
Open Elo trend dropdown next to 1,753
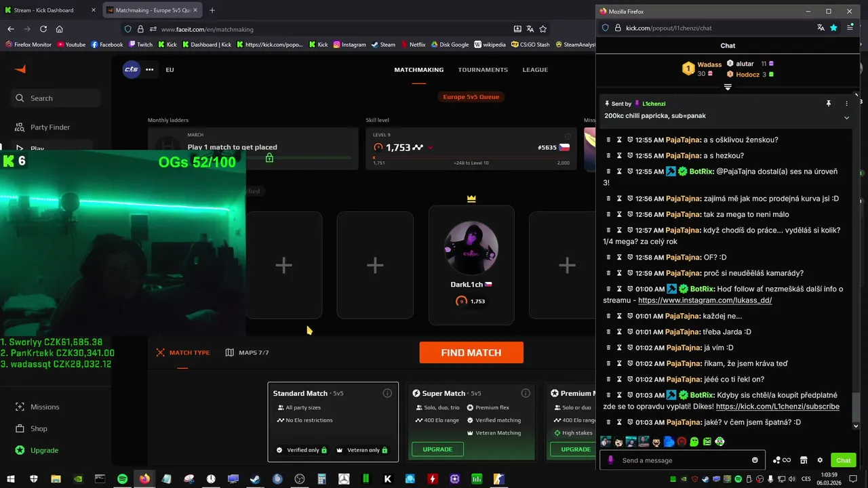pos(430,147)
